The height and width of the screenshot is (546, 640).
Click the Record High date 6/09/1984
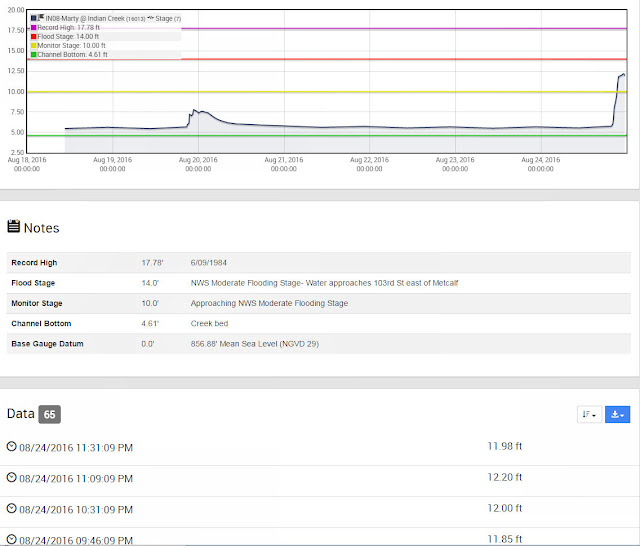[209, 263]
